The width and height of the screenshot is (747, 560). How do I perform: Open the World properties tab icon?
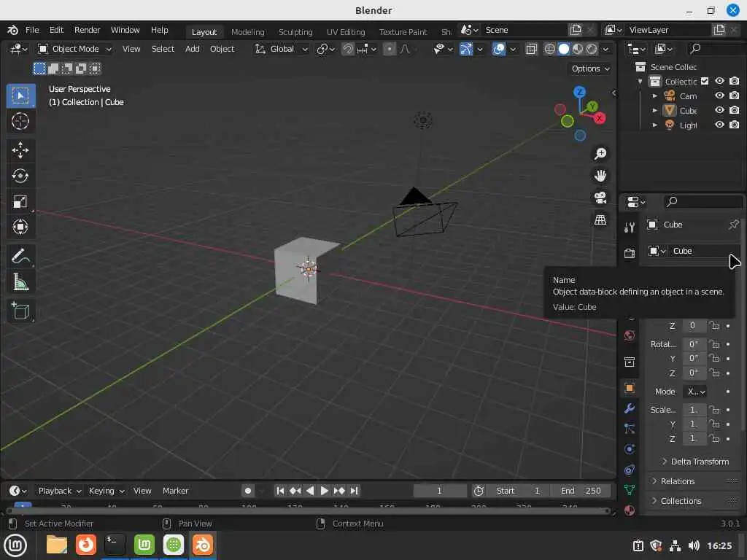[630, 335]
